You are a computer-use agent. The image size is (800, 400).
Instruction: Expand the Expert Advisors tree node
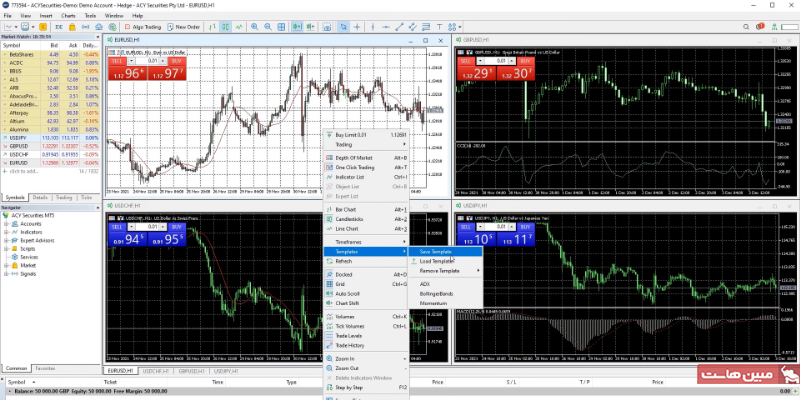point(7,240)
